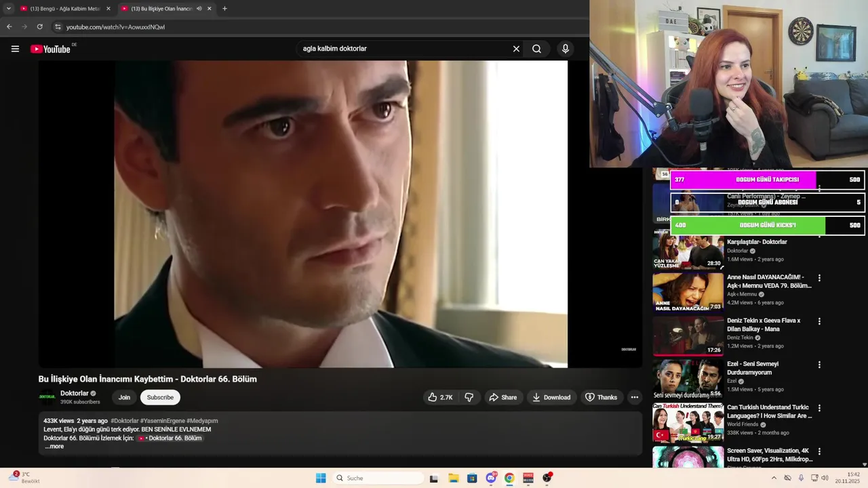Open taskbar volume speaker control
This screenshot has height=488, width=868.
[825, 478]
